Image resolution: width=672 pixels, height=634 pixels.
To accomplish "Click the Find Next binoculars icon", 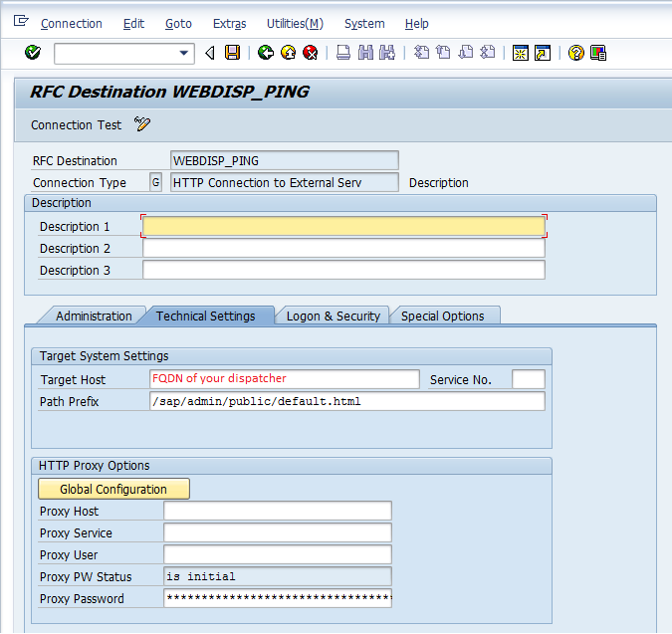I will pos(387,53).
